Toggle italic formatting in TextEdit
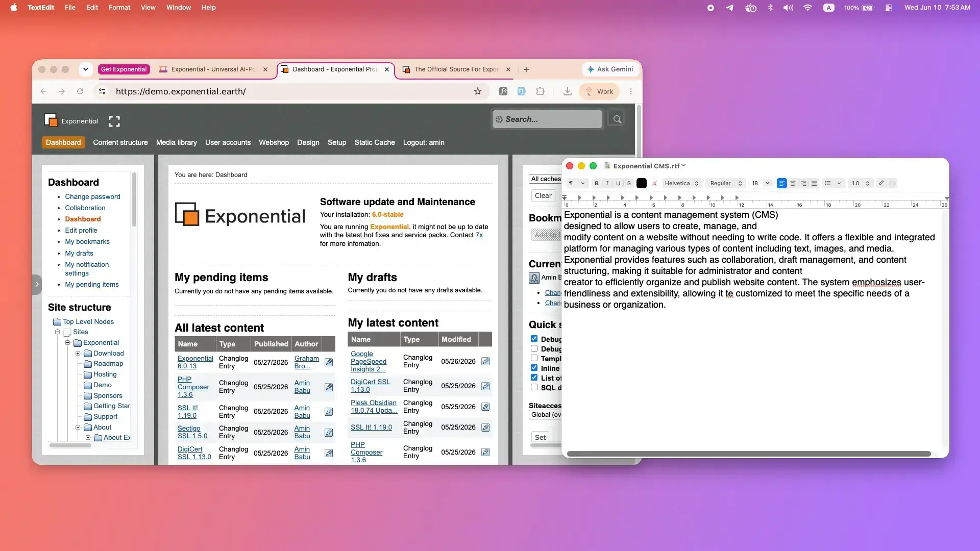Viewport: 980px width, 551px height. coord(607,184)
